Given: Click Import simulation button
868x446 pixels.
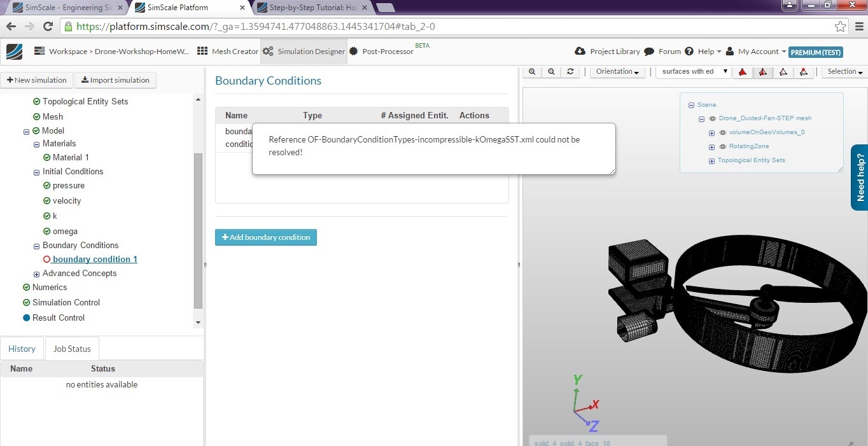Looking at the screenshot, I should [116, 80].
